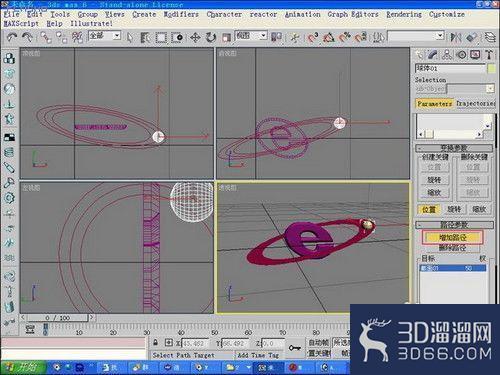
Task: Click the object name field 球体01
Action: tap(450, 69)
